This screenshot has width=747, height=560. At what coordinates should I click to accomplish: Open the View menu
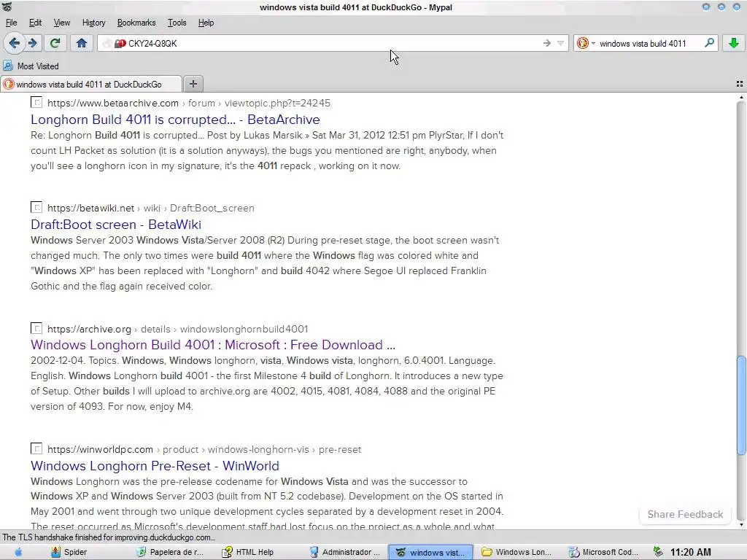tap(61, 23)
